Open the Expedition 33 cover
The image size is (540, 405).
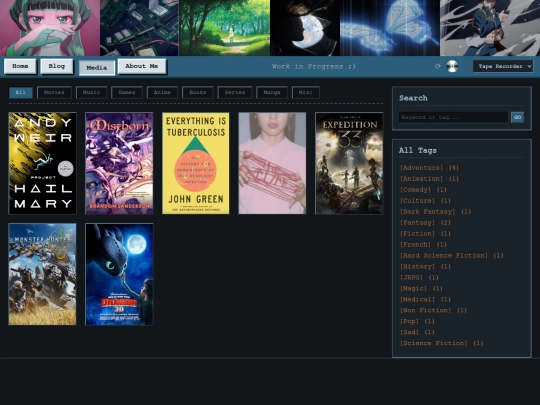point(349,163)
